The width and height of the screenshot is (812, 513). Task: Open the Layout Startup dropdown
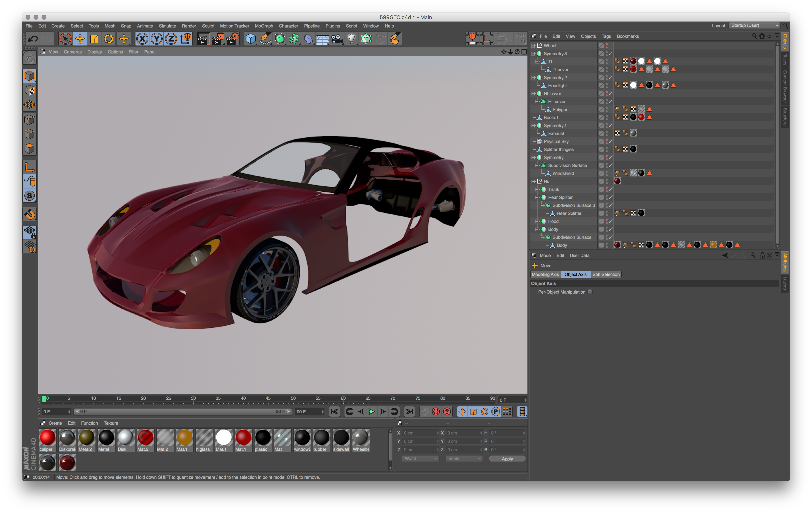tap(755, 26)
